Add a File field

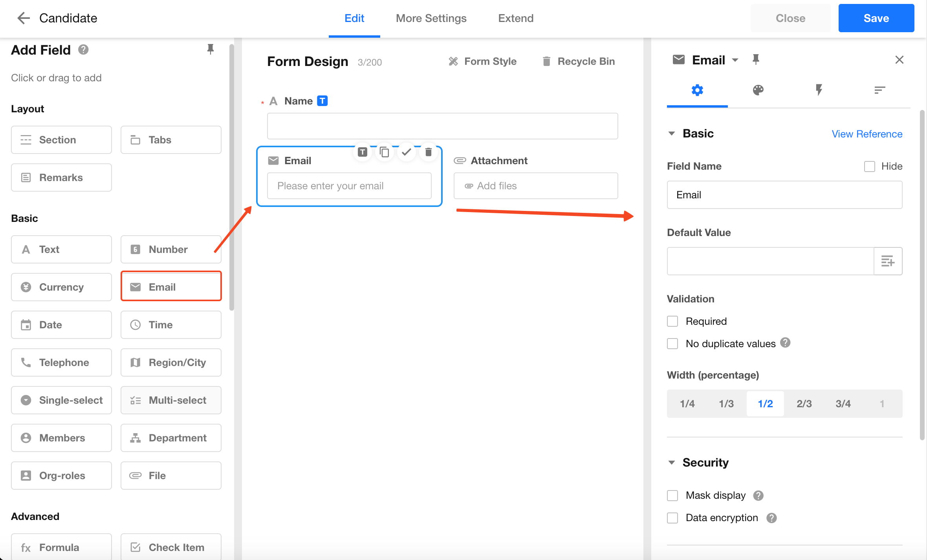[171, 476]
